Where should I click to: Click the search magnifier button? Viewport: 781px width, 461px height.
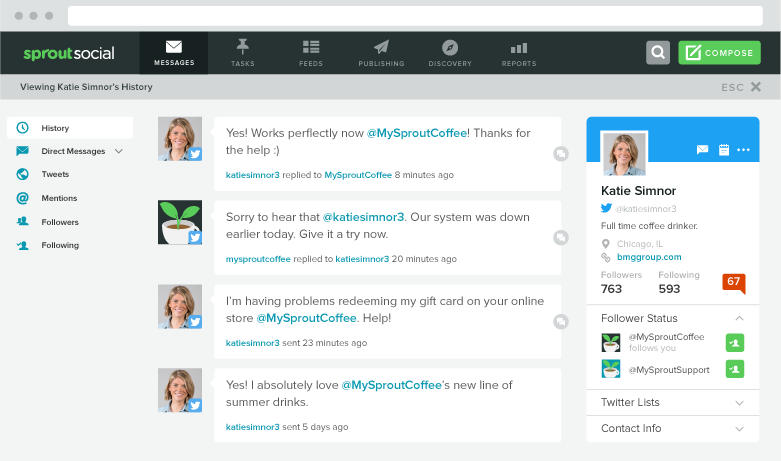pyautogui.click(x=658, y=52)
